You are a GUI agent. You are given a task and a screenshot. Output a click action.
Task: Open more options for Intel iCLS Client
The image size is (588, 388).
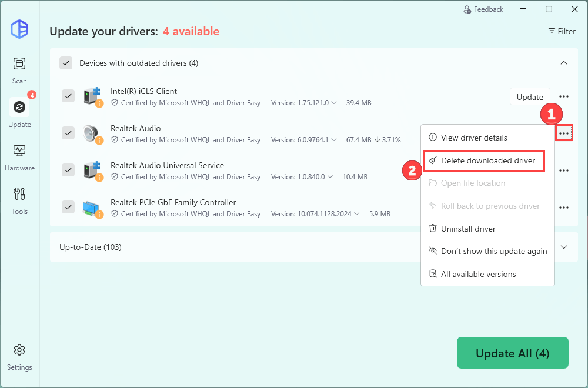(x=563, y=97)
